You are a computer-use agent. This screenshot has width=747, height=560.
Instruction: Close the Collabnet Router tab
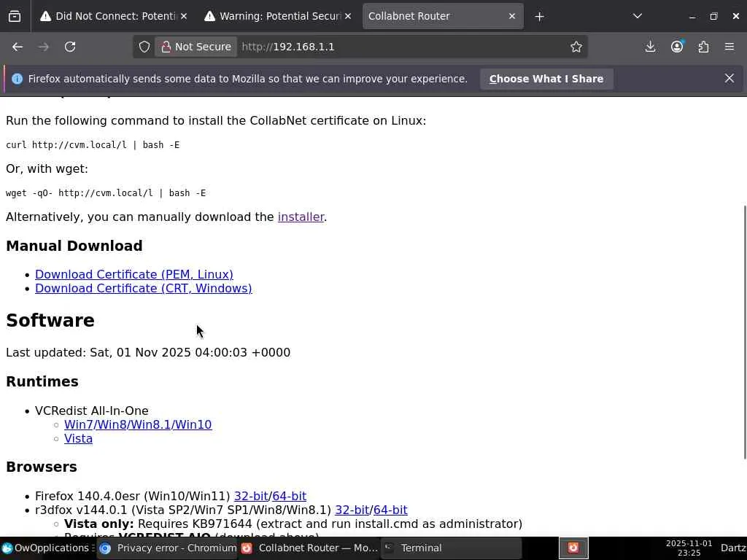click(512, 16)
